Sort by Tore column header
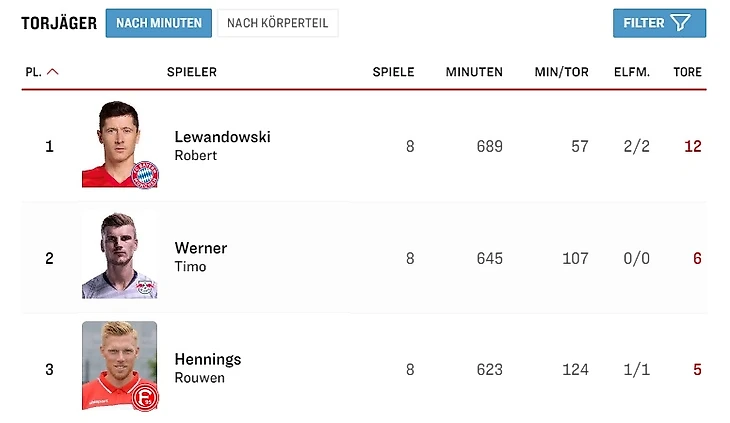This screenshot has width=730, height=423. (687, 72)
